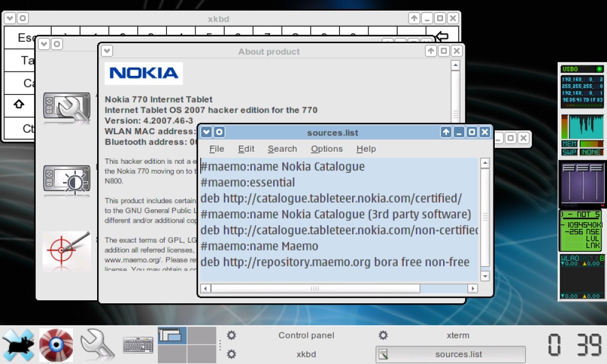Click the panel clock showing 0 39
607x364 pixels.
(x=574, y=345)
